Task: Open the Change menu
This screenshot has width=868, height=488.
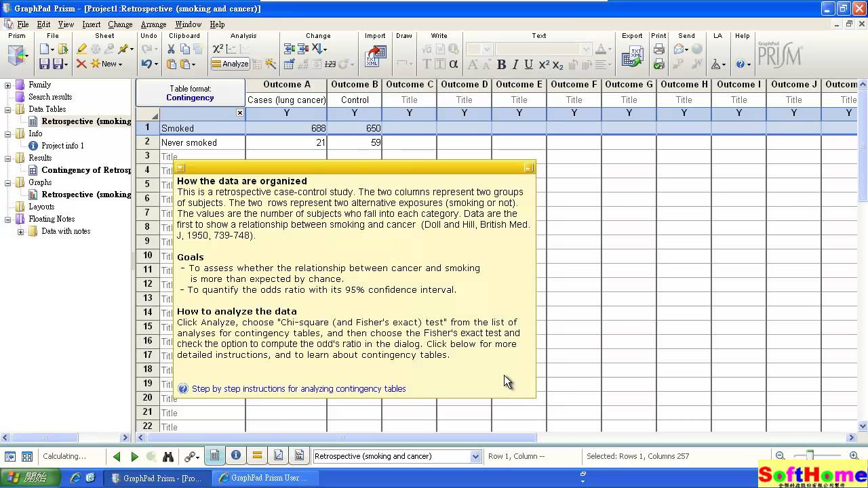Action: pyautogui.click(x=120, y=24)
